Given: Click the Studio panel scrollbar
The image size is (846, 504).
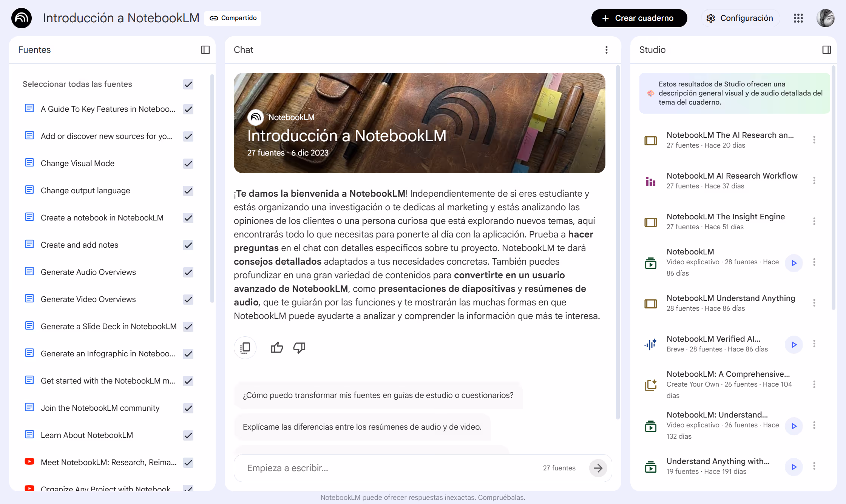Looking at the screenshot, I should point(834,188).
